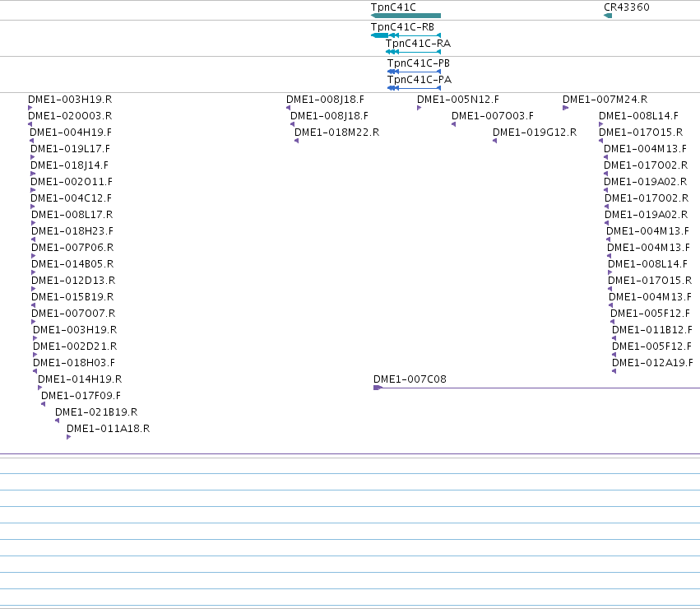Click the DME1-007P06.R feature label
The height and width of the screenshot is (609, 700).
(x=72, y=248)
